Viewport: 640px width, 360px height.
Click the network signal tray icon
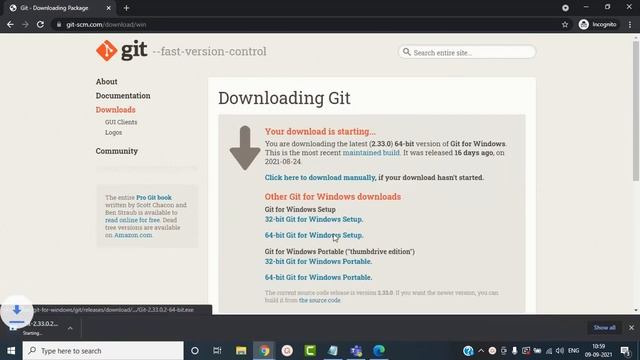pyautogui.click(x=549, y=351)
